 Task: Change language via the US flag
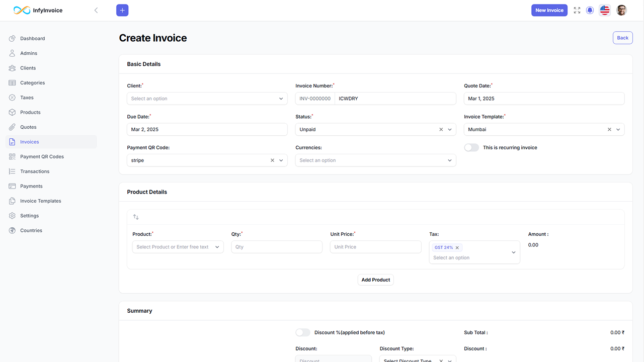[x=604, y=10]
